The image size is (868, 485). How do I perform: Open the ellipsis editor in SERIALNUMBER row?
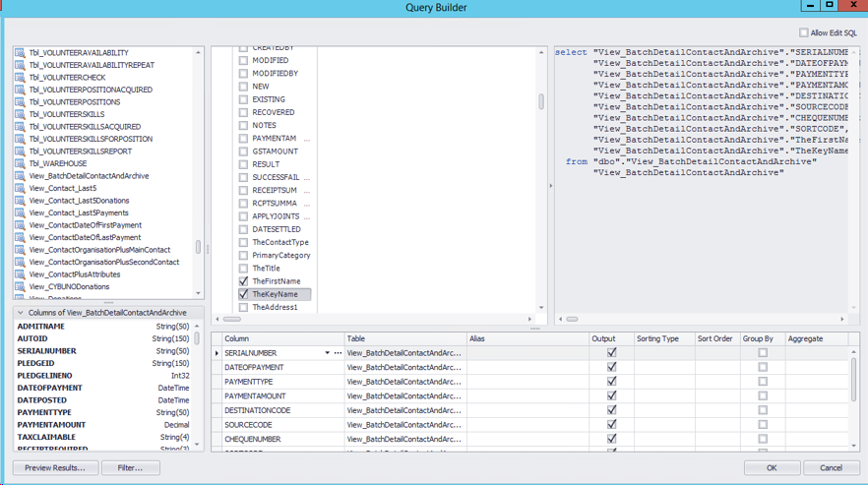pos(338,352)
